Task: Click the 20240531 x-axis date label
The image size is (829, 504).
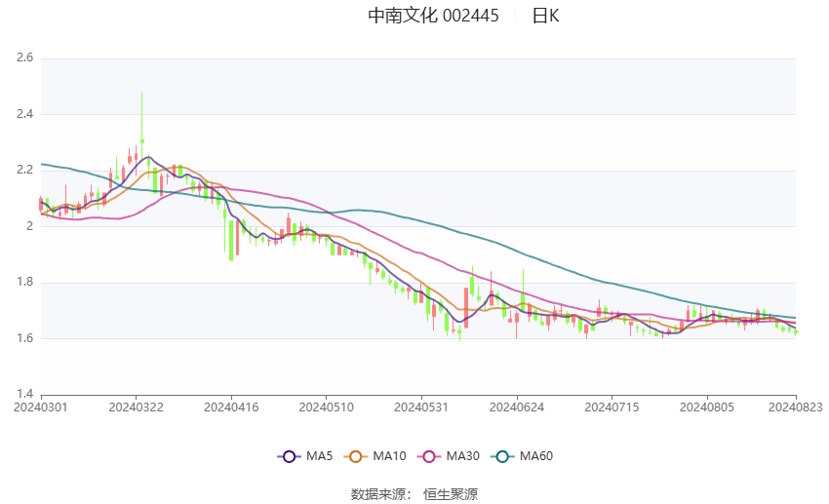Action: click(421, 406)
